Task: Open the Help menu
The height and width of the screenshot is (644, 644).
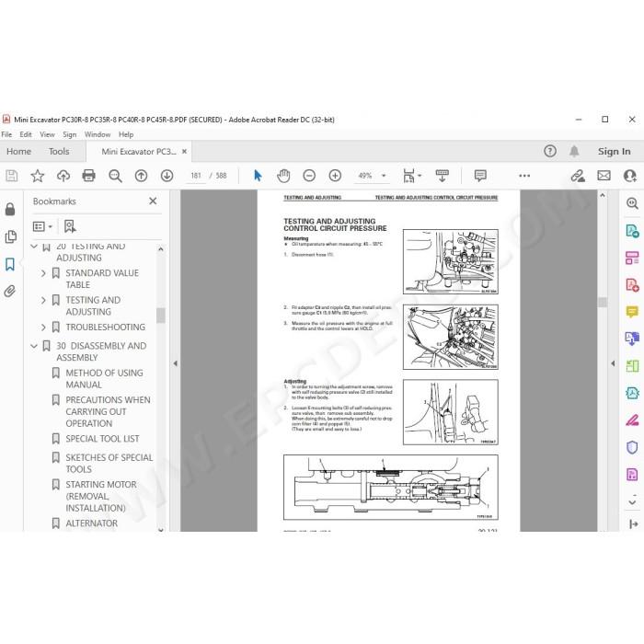Action: click(x=126, y=134)
